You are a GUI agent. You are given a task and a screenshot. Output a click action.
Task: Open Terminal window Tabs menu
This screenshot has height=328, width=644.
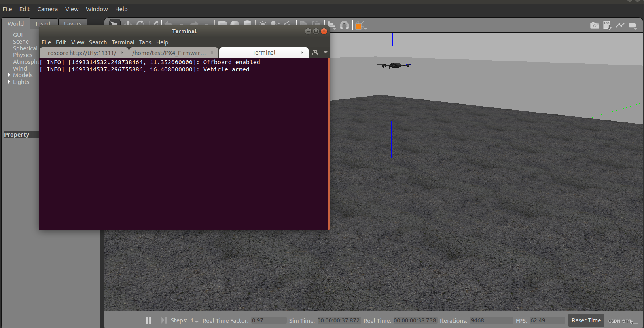tap(145, 42)
